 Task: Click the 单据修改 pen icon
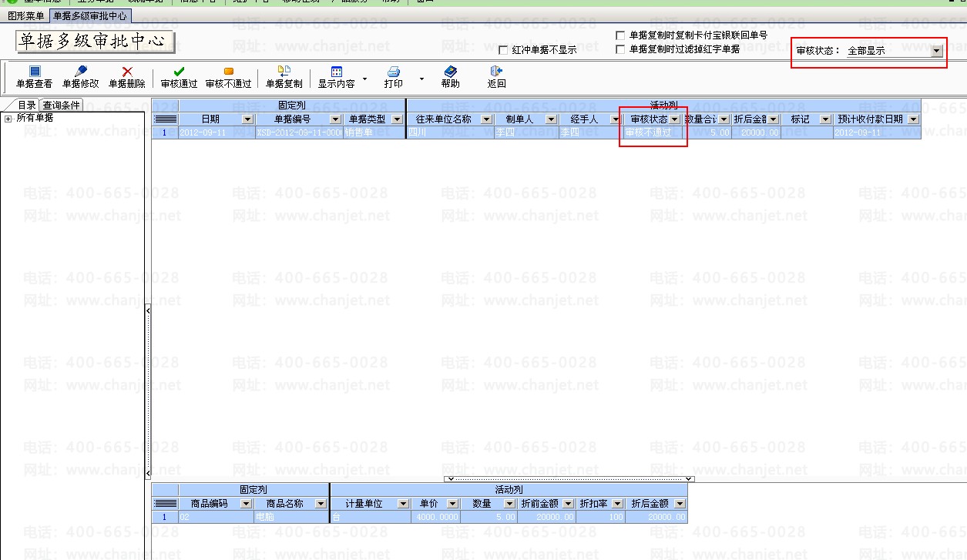pyautogui.click(x=81, y=72)
